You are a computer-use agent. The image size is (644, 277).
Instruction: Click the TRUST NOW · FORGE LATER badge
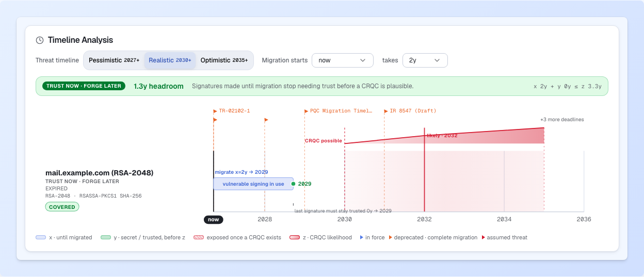pyautogui.click(x=84, y=86)
